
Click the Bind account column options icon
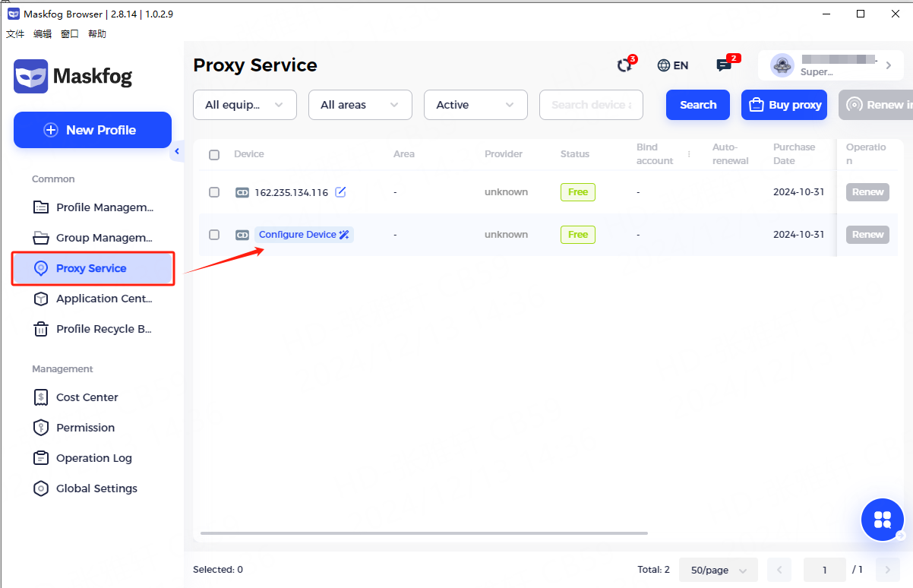pos(689,154)
